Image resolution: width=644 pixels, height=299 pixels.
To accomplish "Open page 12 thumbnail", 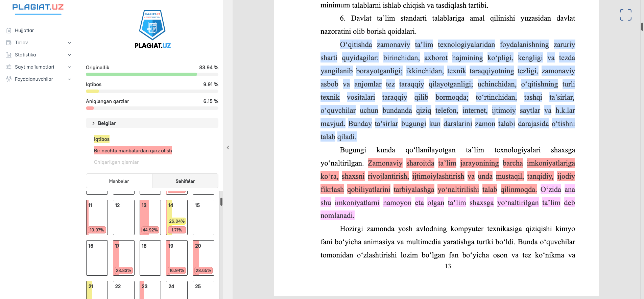I will (x=124, y=217).
